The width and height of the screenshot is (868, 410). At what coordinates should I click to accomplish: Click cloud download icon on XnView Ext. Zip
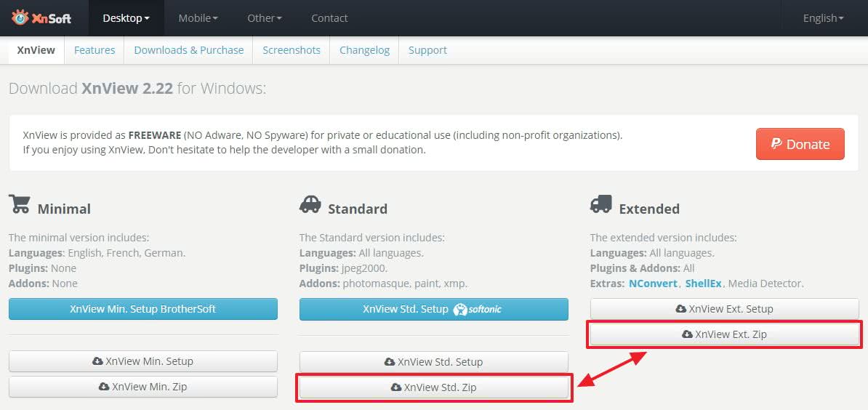[687, 334]
